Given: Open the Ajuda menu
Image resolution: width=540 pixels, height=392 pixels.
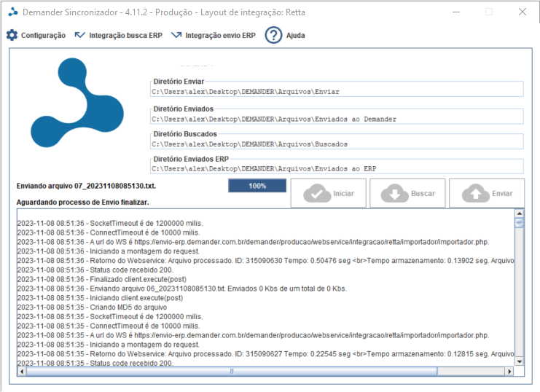Looking at the screenshot, I should pos(295,35).
